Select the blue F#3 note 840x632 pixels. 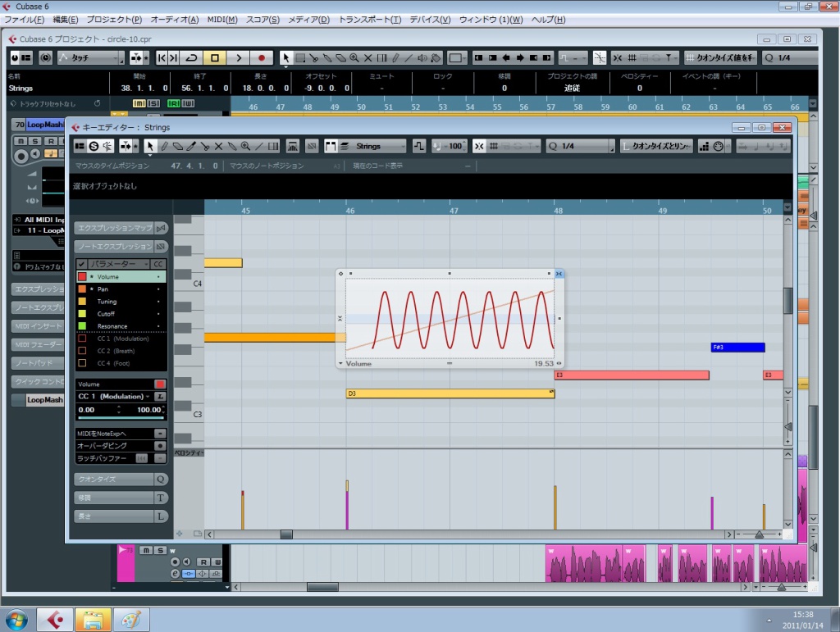coord(737,348)
